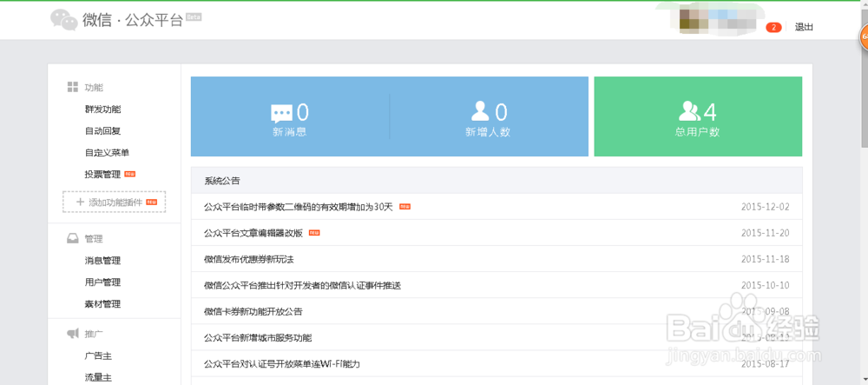Viewport: 868px width, 385px height.
Task: Click the 功能 section heading
Action: tap(94, 87)
